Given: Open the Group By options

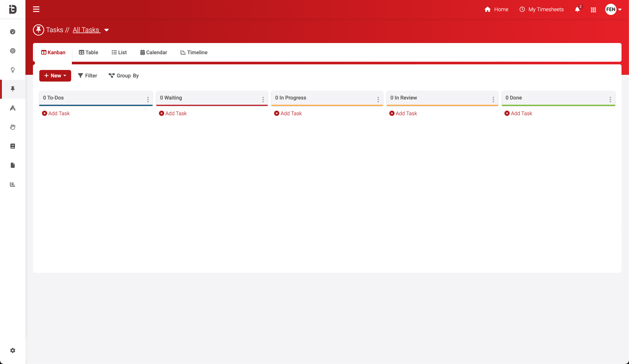Looking at the screenshot, I should tap(124, 76).
